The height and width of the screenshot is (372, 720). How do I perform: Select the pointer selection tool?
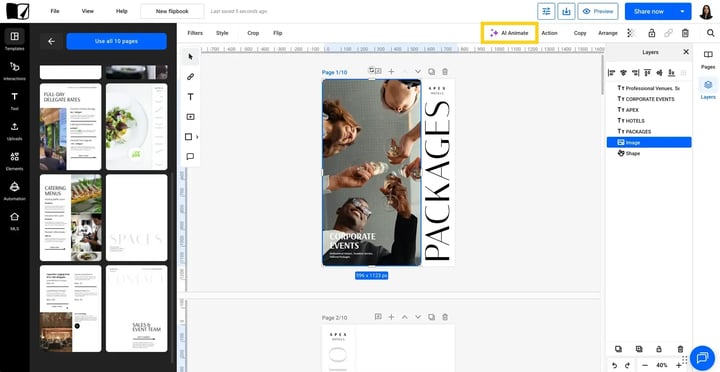[x=190, y=57]
